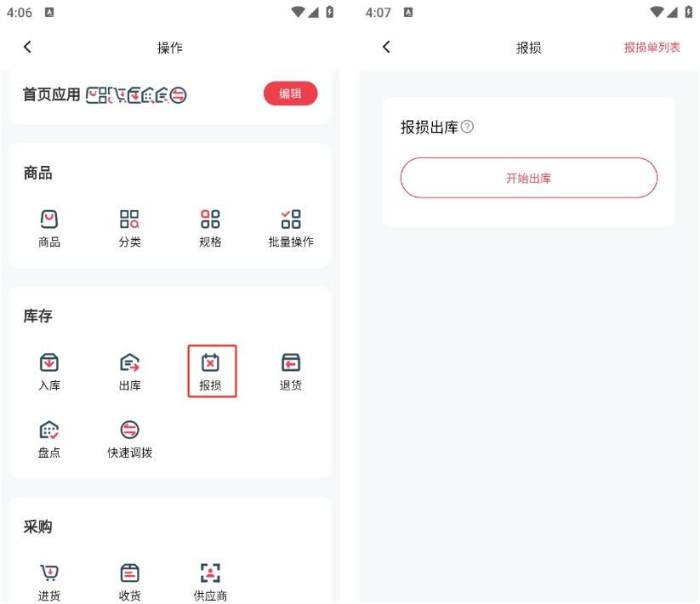The height and width of the screenshot is (604, 700).
Task: Open the 进货 purchase icon
Action: [x=49, y=573]
